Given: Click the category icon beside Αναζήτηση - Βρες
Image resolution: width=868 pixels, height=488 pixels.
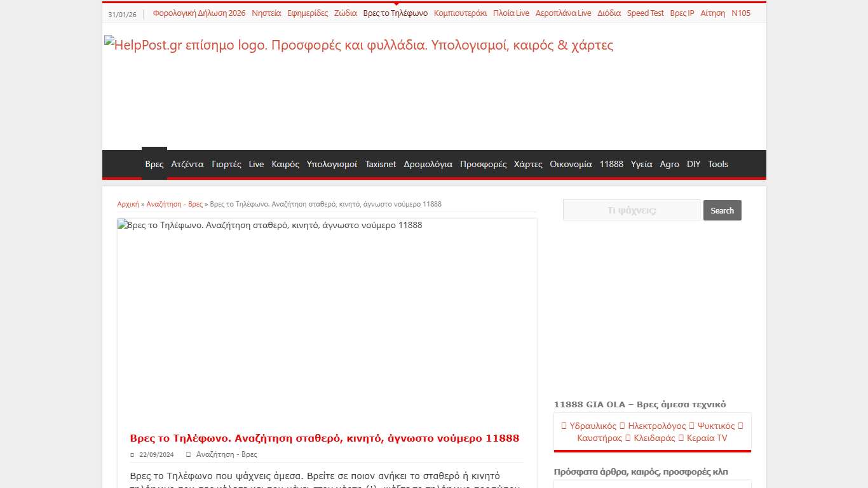Looking at the screenshot, I should pyautogui.click(x=187, y=454).
